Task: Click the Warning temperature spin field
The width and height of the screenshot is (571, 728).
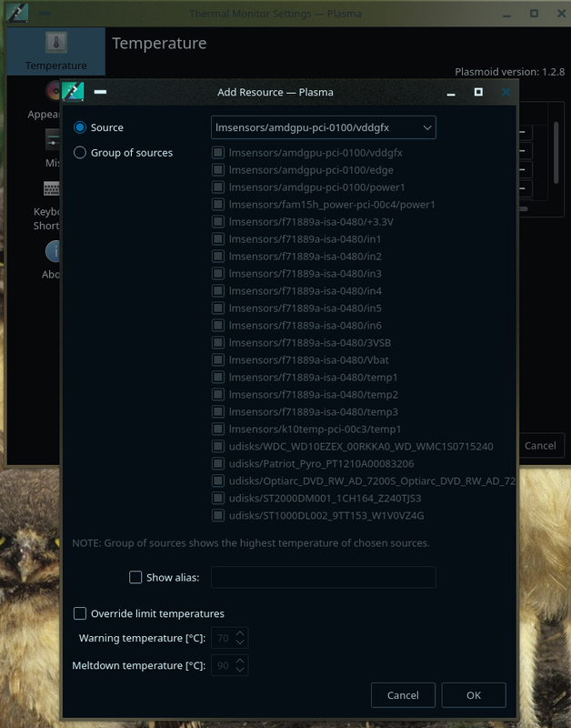Action: click(x=229, y=638)
